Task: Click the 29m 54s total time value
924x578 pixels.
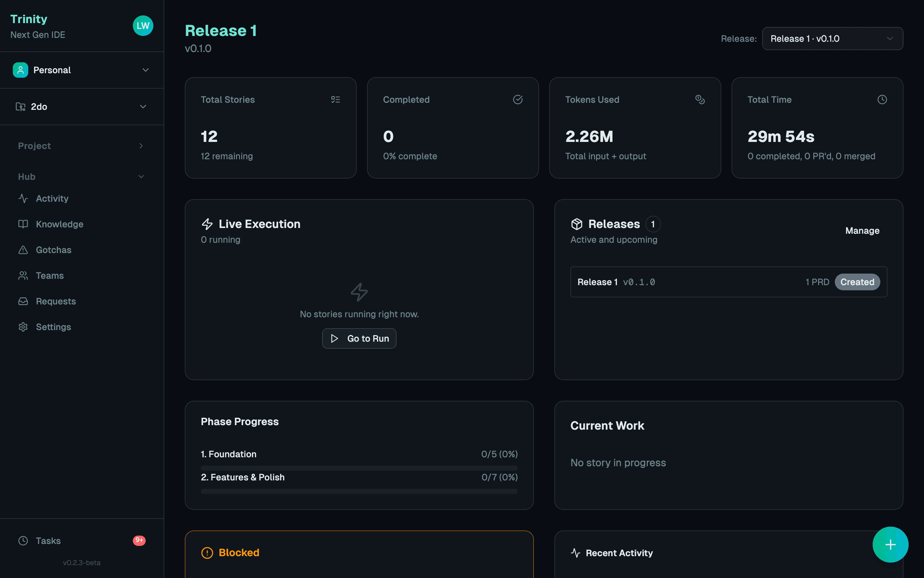Action: [781, 136]
